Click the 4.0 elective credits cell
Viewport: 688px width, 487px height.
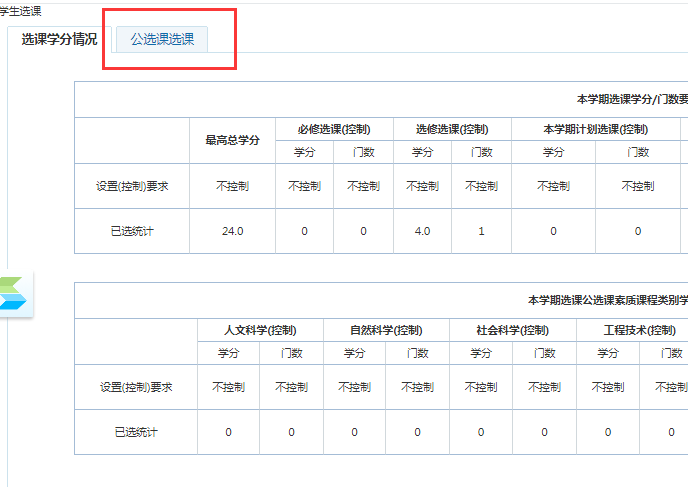pos(422,231)
